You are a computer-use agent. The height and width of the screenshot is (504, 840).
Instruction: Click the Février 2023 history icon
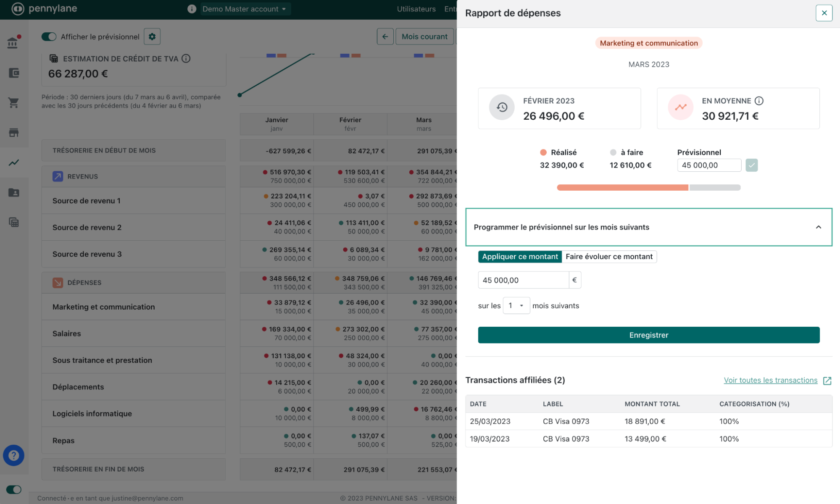click(x=502, y=108)
